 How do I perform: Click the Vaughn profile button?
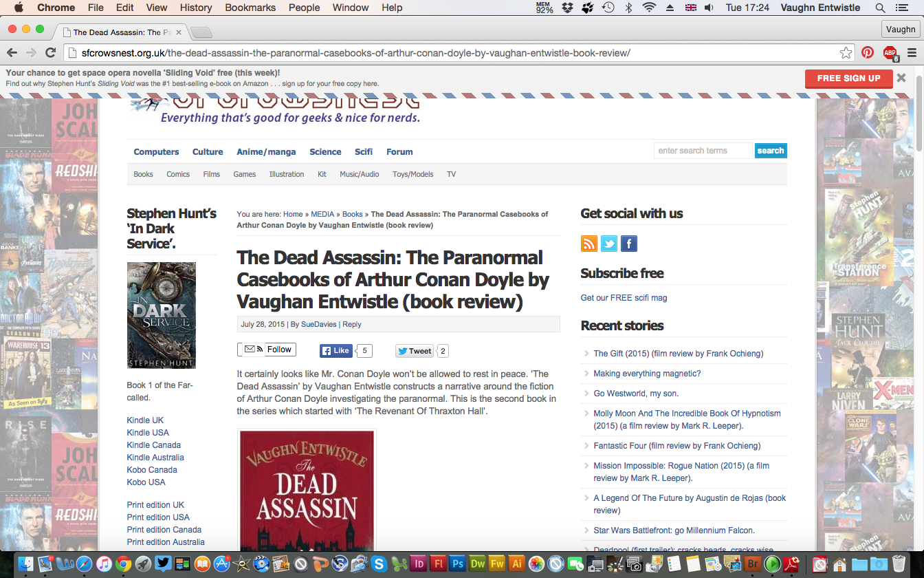click(x=901, y=29)
